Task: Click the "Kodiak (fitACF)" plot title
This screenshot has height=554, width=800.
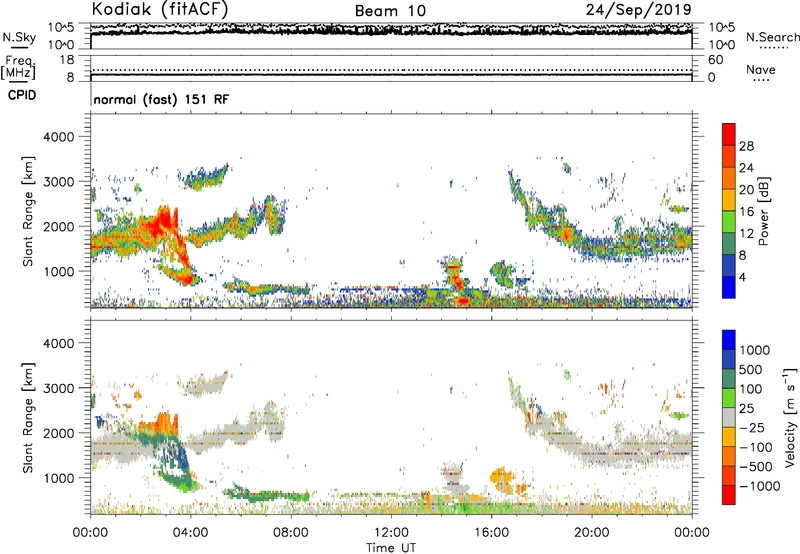Action: pyautogui.click(x=160, y=9)
